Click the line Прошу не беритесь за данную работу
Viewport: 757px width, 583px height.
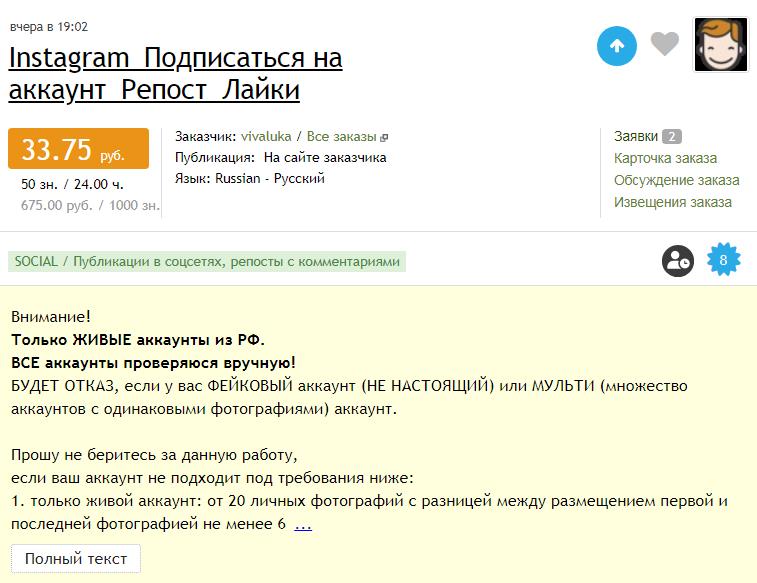click(154, 455)
